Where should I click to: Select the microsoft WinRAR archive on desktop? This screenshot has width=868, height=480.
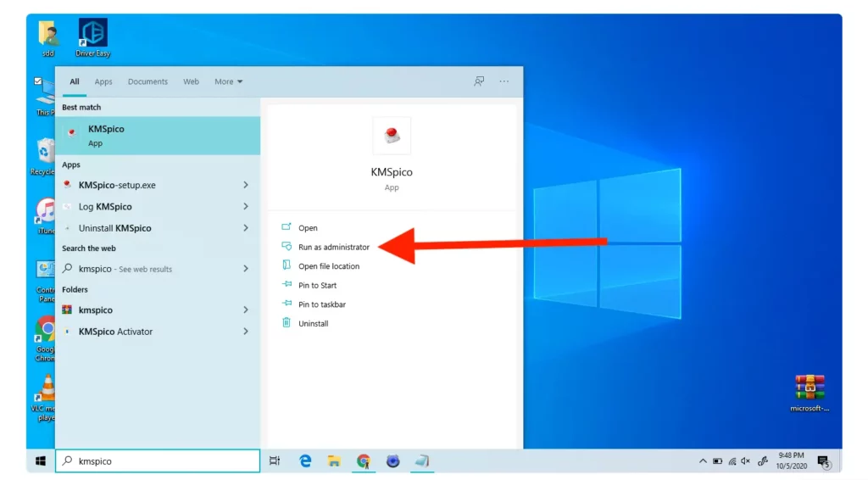(810, 389)
